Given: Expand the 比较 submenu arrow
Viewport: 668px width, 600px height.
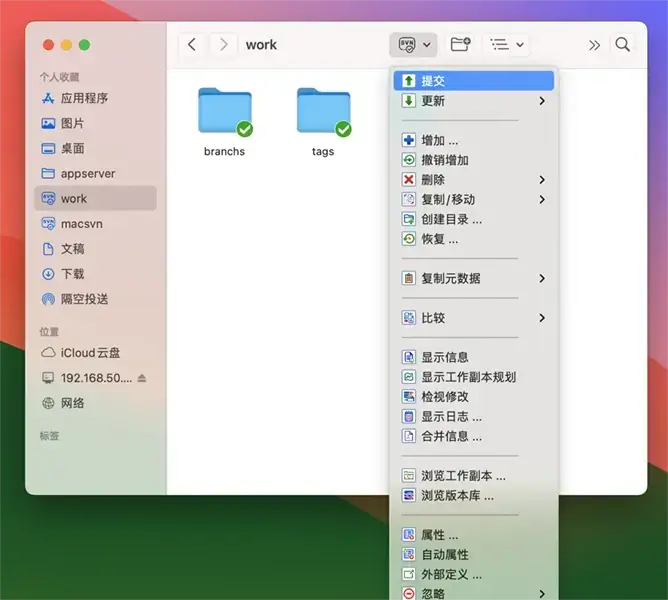Looking at the screenshot, I should tap(542, 318).
